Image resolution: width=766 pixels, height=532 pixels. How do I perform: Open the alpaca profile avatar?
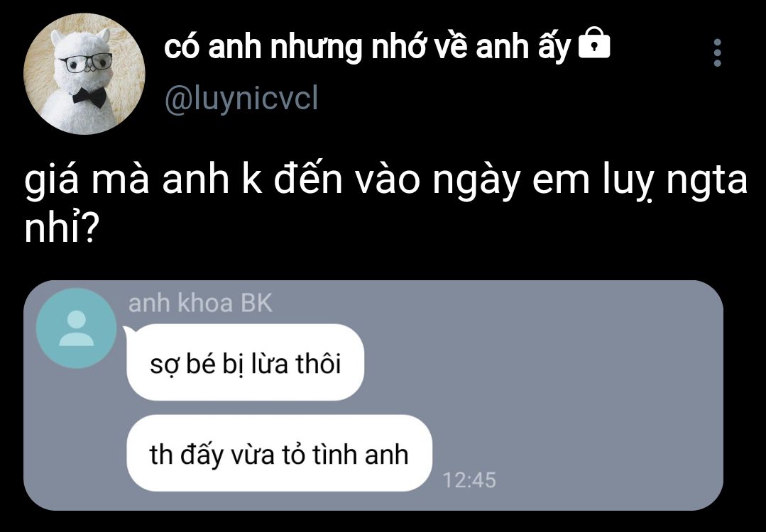pos(84,74)
